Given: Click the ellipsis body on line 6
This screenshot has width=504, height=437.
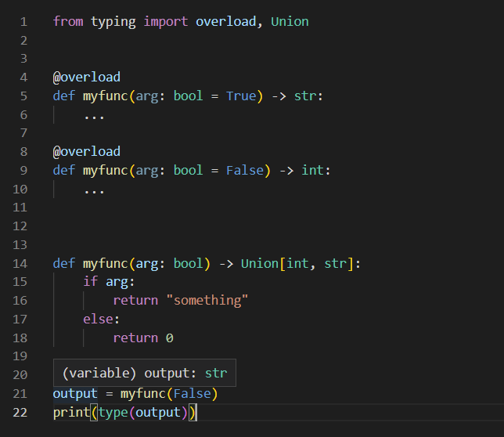Looking at the screenshot, I should coord(94,117).
